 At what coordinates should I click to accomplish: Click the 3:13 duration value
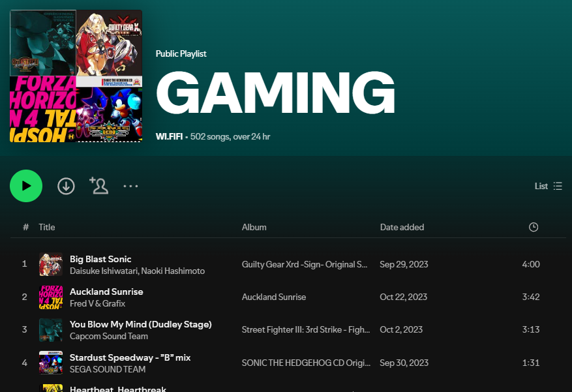tap(531, 329)
